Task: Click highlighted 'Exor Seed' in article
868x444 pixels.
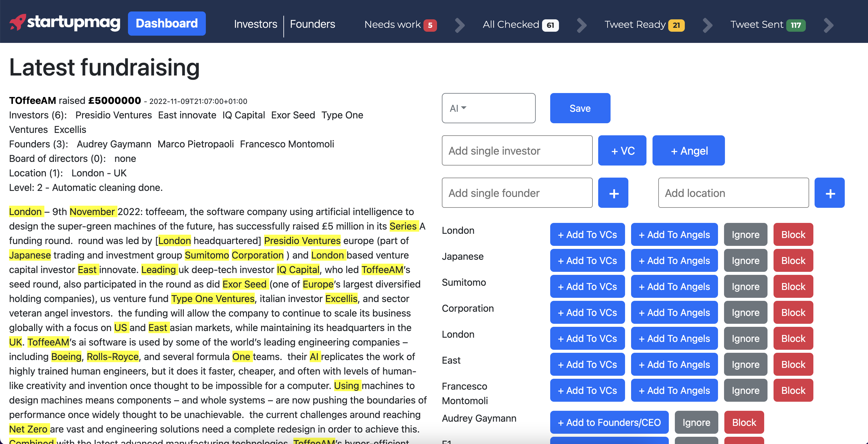Action: (x=245, y=284)
